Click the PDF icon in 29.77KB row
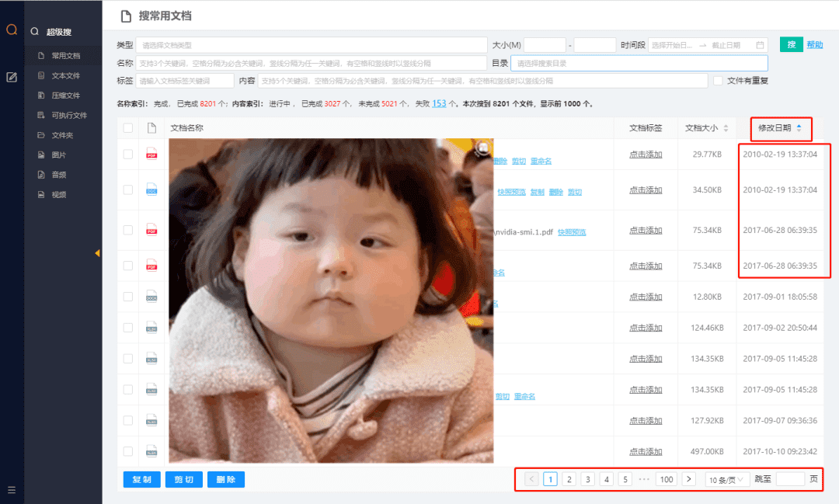The image size is (839, 504). pyautogui.click(x=152, y=154)
